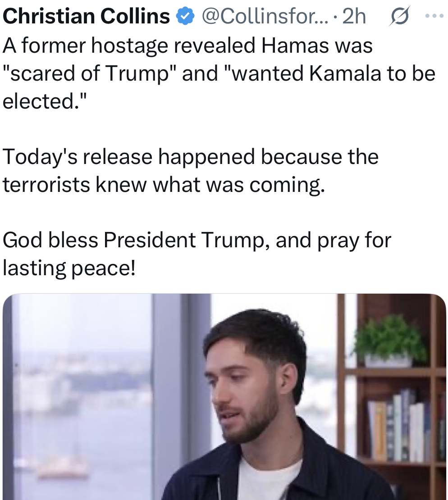
Task: Open Christian Collins profile name
Action: [x=86, y=16]
